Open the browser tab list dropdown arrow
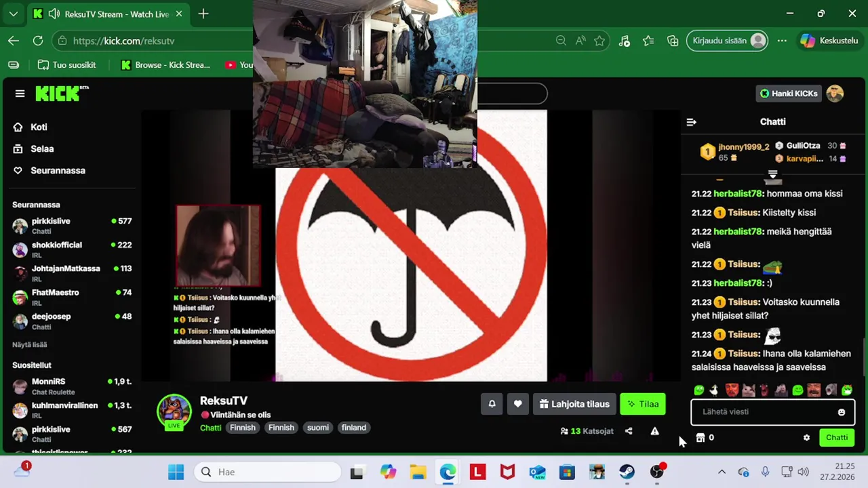Image resolution: width=868 pixels, height=488 pixels. pos(14,14)
